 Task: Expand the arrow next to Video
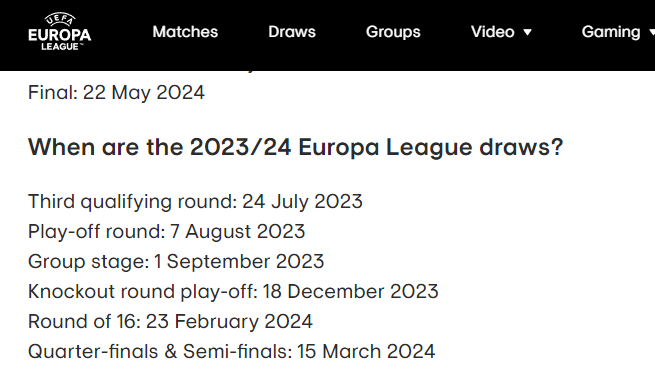(x=528, y=32)
